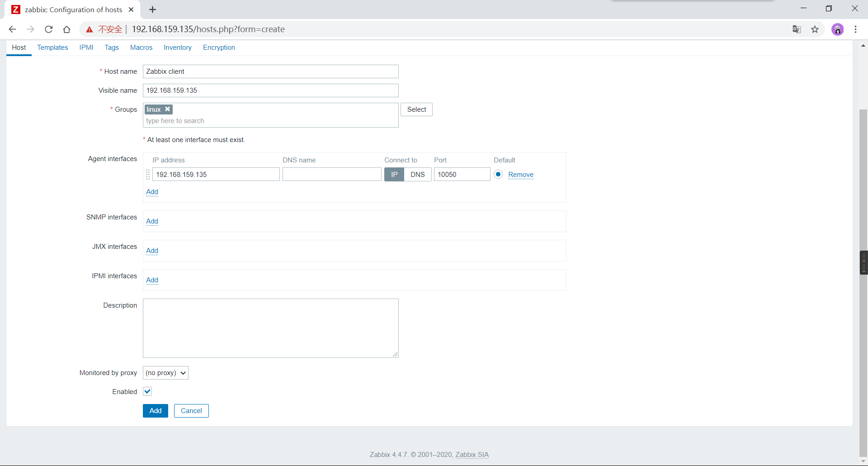Click the Description text area
Screen dimensions: 868x466
point(271,328)
